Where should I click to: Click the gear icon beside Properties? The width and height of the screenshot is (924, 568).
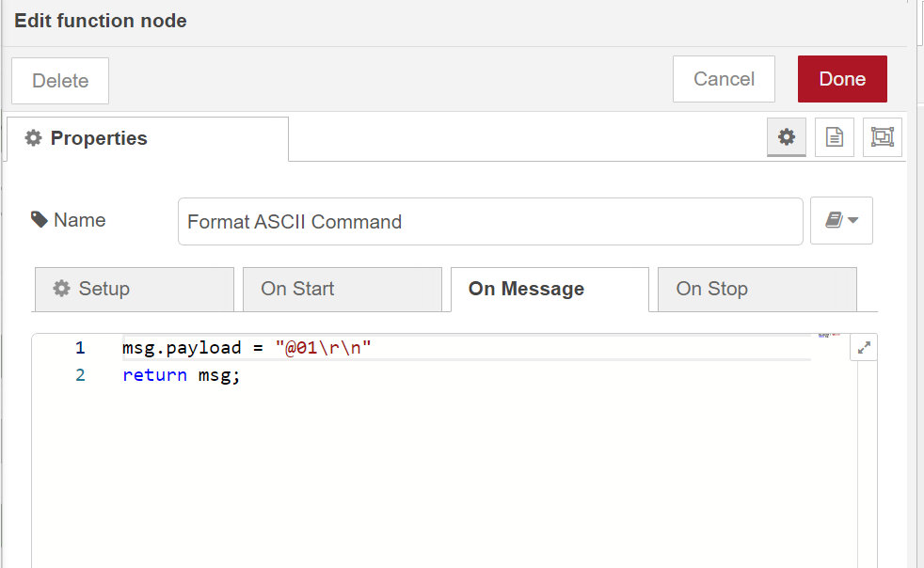pos(33,138)
